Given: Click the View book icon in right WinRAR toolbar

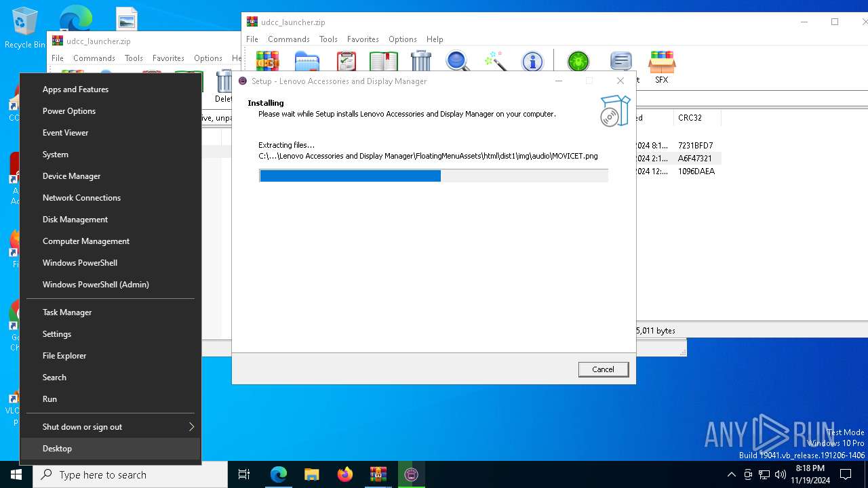Looking at the screenshot, I should [x=384, y=61].
